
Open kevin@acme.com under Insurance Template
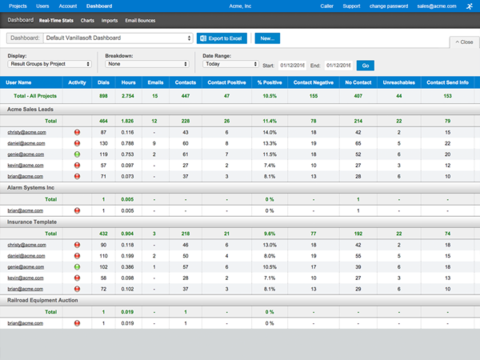[26, 278]
